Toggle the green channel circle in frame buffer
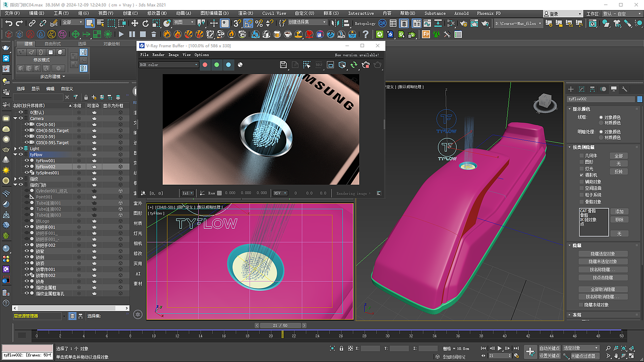 pyautogui.click(x=216, y=65)
